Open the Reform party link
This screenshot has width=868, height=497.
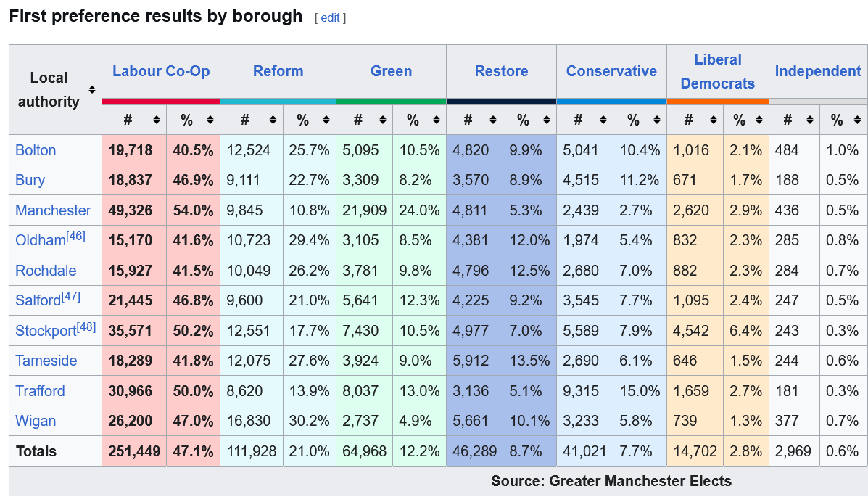point(278,72)
